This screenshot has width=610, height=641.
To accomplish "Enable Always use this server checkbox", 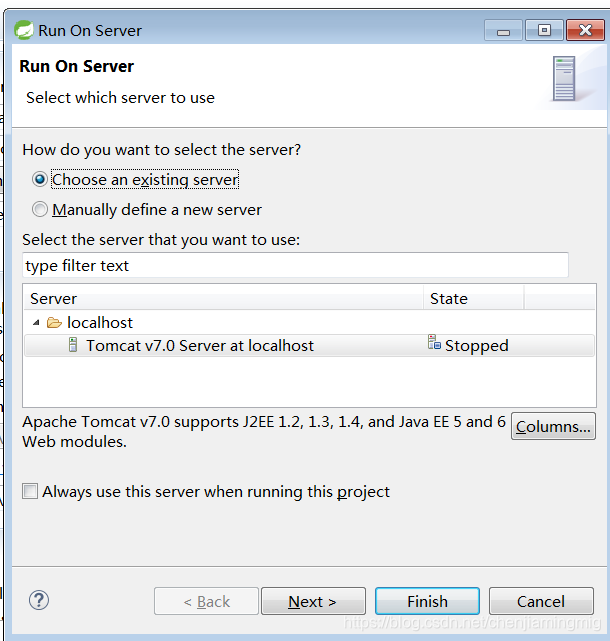I will (30, 491).
